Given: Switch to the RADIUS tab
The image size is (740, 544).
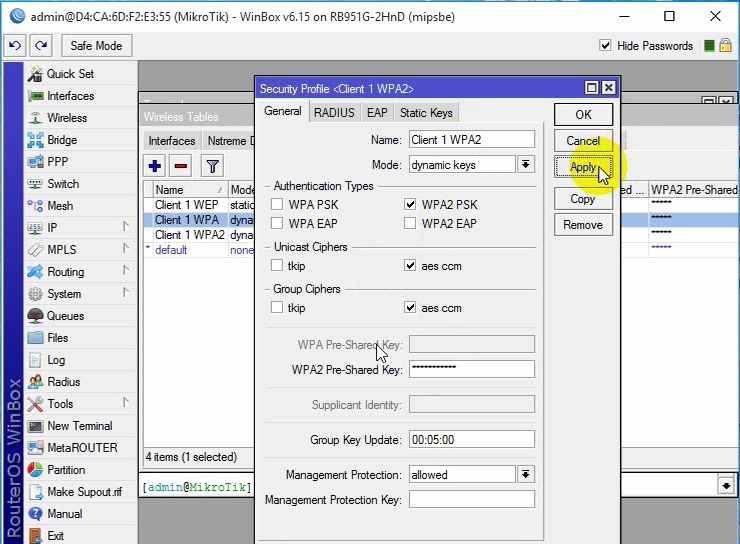Looking at the screenshot, I should tap(334, 113).
